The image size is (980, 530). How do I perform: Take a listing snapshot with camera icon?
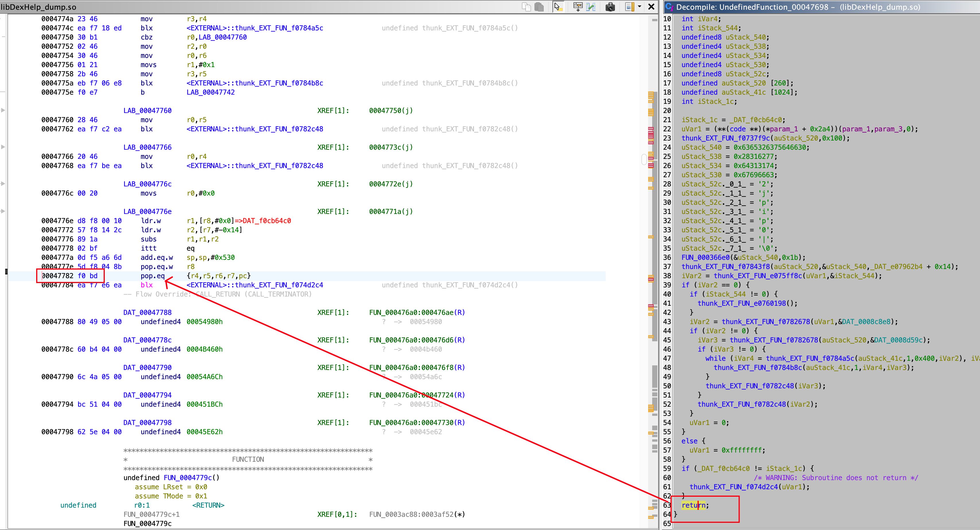(x=610, y=7)
